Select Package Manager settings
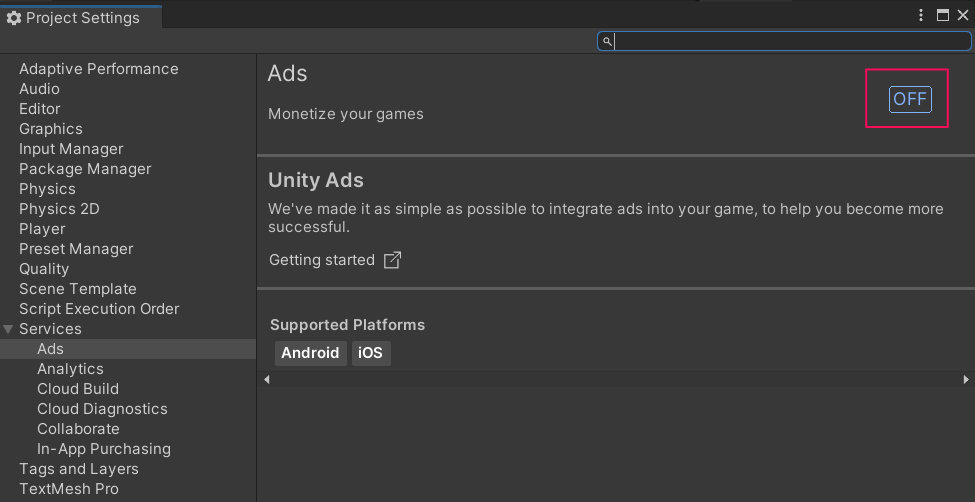 click(85, 169)
